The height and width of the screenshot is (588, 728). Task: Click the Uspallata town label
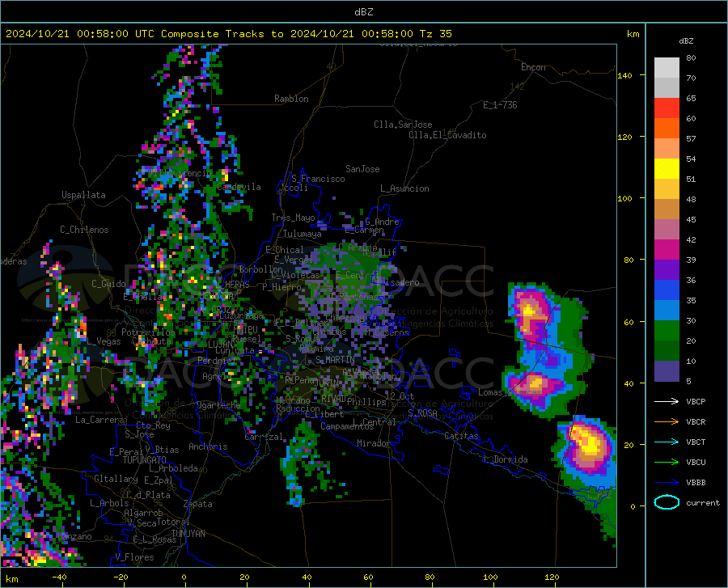(83, 195)
